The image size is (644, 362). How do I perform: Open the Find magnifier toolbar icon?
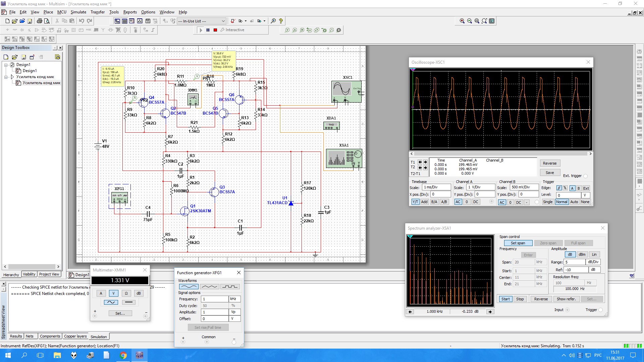[273, 21]
